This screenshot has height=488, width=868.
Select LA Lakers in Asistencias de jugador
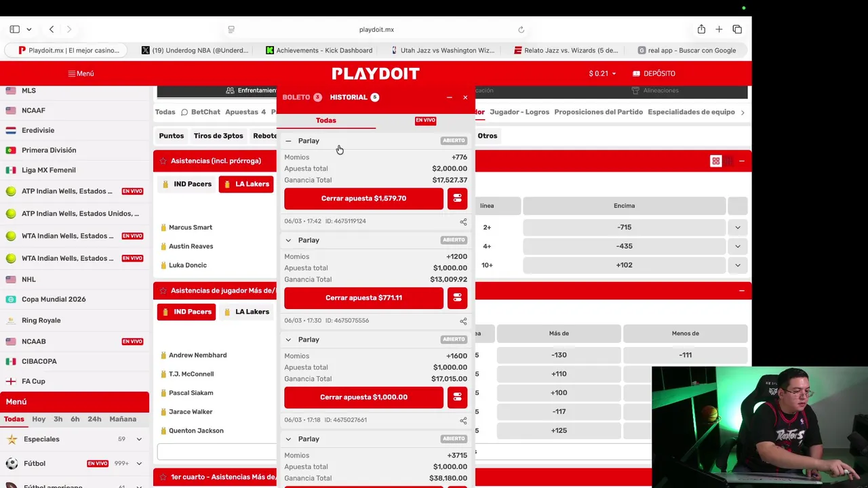[247, 312]
